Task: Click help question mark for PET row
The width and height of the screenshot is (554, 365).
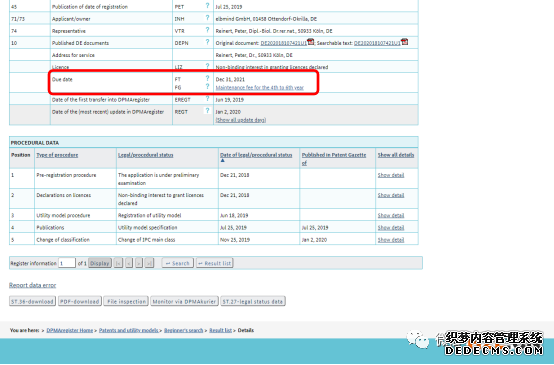Action: (x=207, y=6)
